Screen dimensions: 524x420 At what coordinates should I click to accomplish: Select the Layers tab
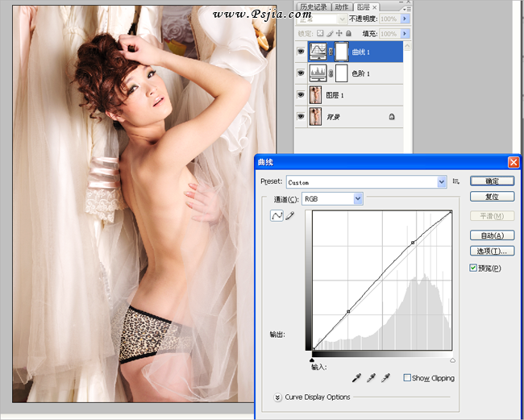[x=363, y=6]
